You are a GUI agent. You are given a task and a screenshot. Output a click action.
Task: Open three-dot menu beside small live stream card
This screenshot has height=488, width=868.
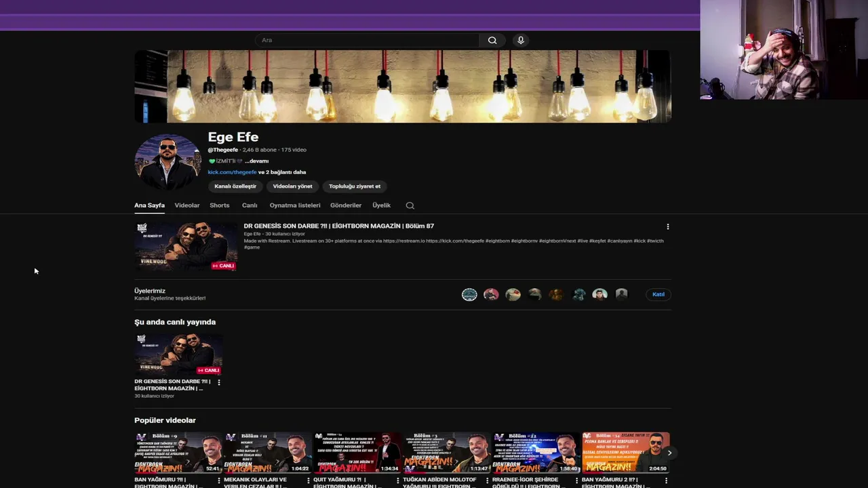click(218, 382)
